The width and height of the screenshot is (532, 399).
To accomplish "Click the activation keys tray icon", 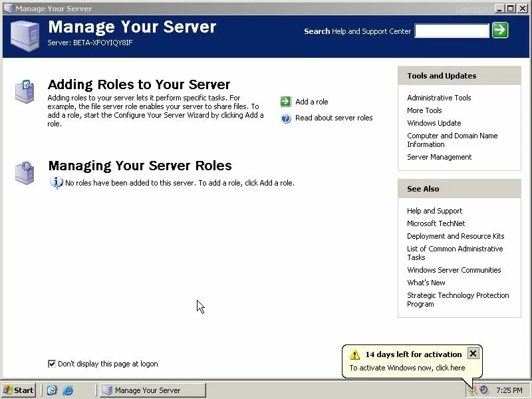I will tap(473, 390).
